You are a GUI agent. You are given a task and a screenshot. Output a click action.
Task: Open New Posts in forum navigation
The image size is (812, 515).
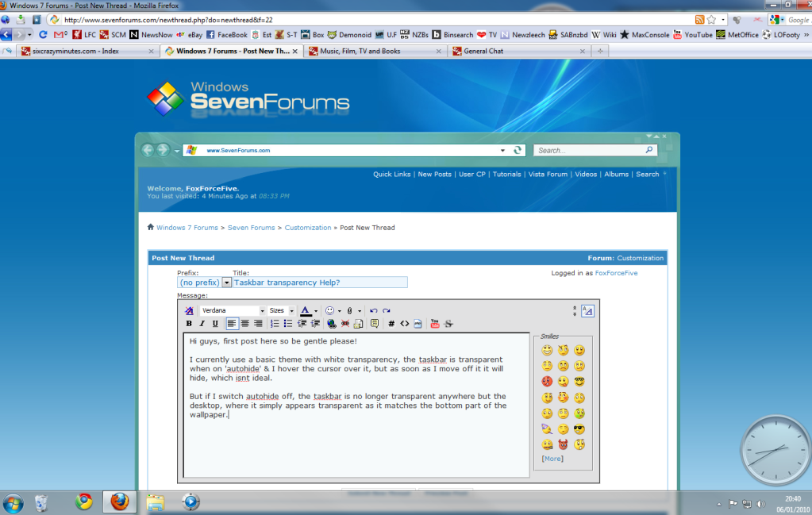tap(434, 175)
